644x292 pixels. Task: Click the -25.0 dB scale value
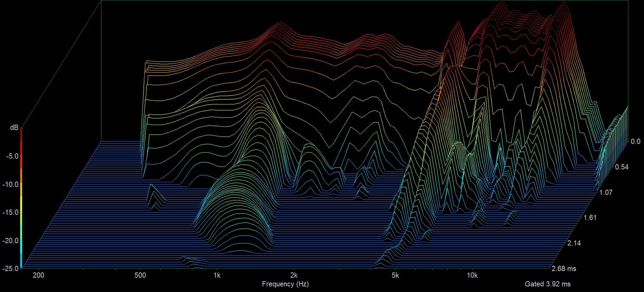point(10,268)
